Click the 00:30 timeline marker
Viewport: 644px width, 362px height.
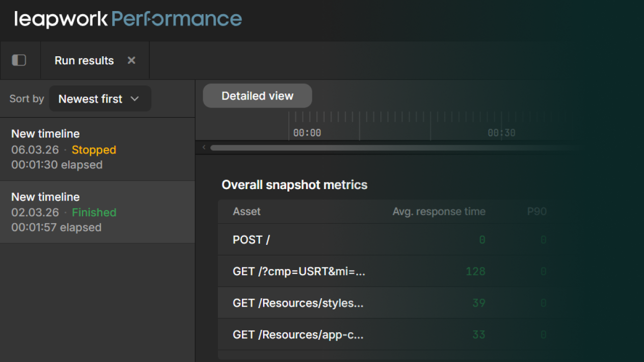pos(502,133)
